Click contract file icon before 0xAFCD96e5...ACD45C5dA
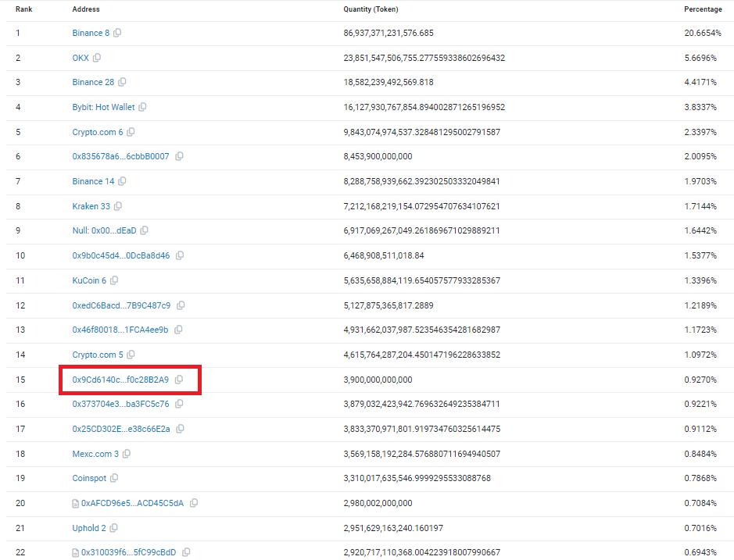 pos(75,504)
